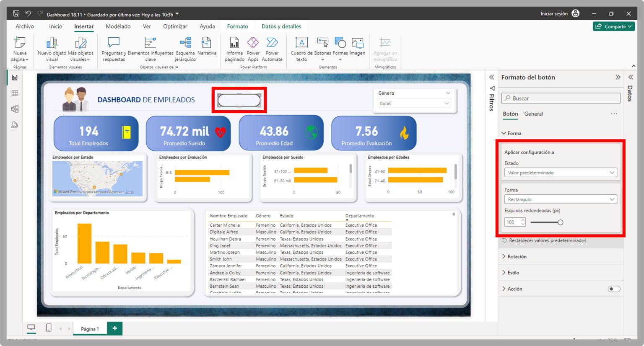Open format pane more options ellipsis

tap(614, 114)
